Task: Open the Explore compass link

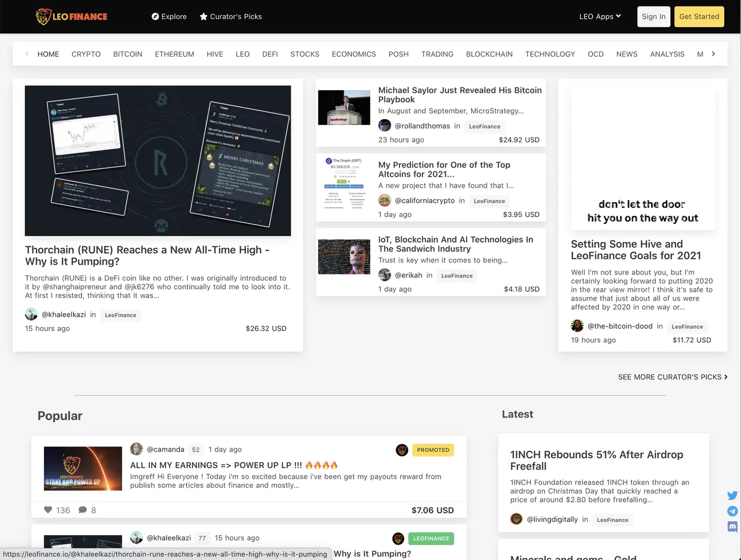Action: tap(169, 17)
